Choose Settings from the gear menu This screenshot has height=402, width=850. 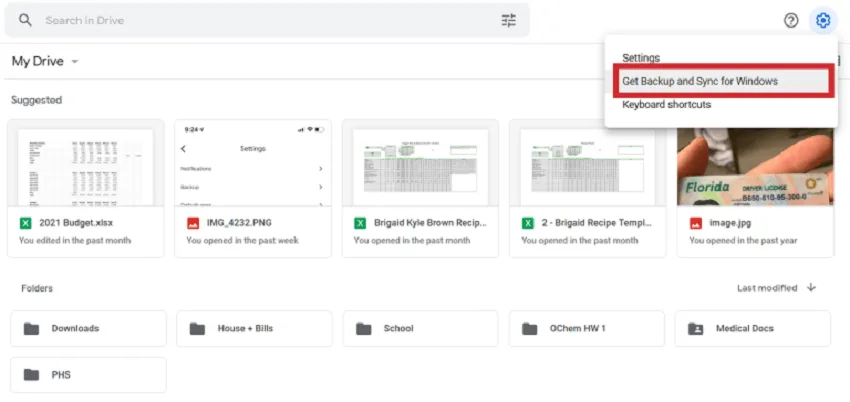pos(641,58)
